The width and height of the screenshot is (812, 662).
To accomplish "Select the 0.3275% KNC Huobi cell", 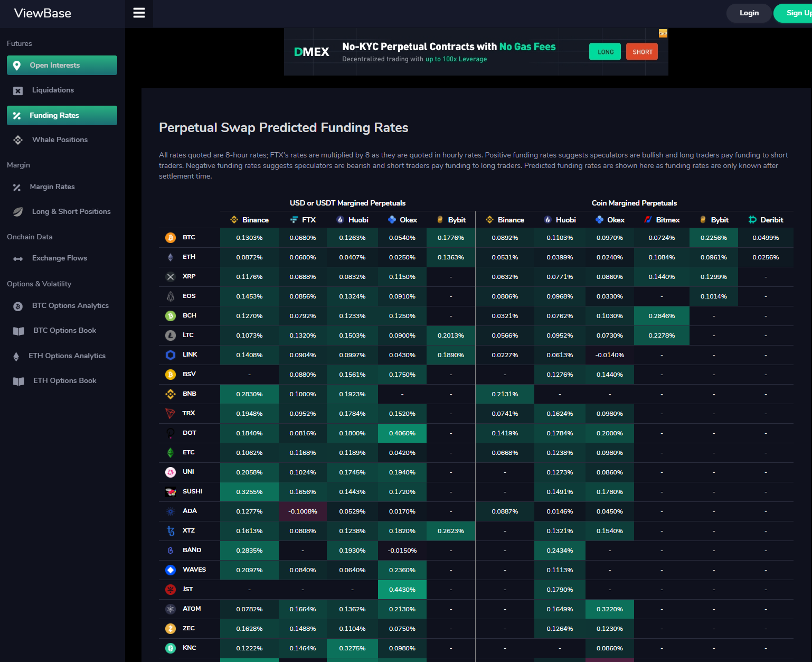I will tap(352, 648).
